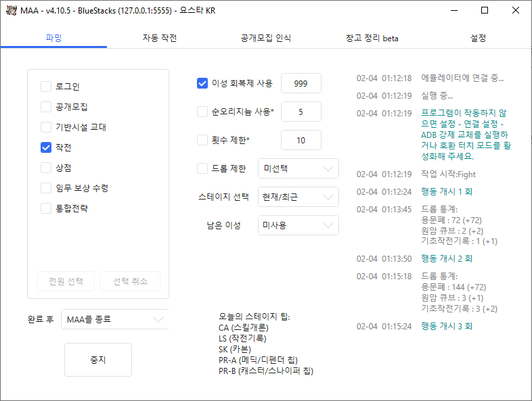Image resolution: width=532 pixels, height=401 pixels.
Task: Enable the 드롭 제한 checkbox
Action: [x=202, y=168]
